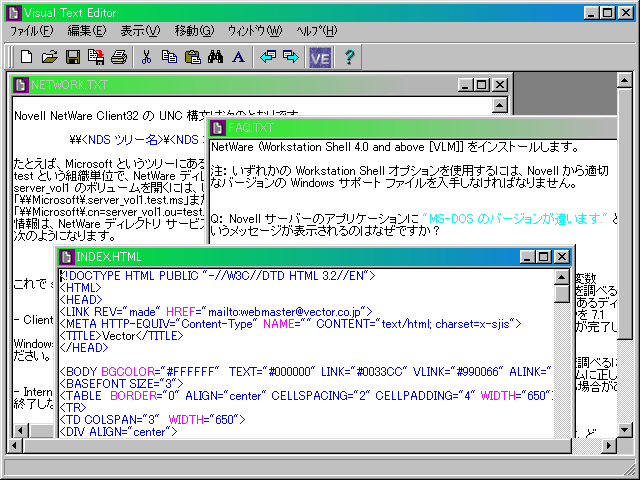Click the NetWare (Workstation Shell 4.0 line in FAQ.TXT
This screenshot has height=480, width=640.
pos(395,147)
